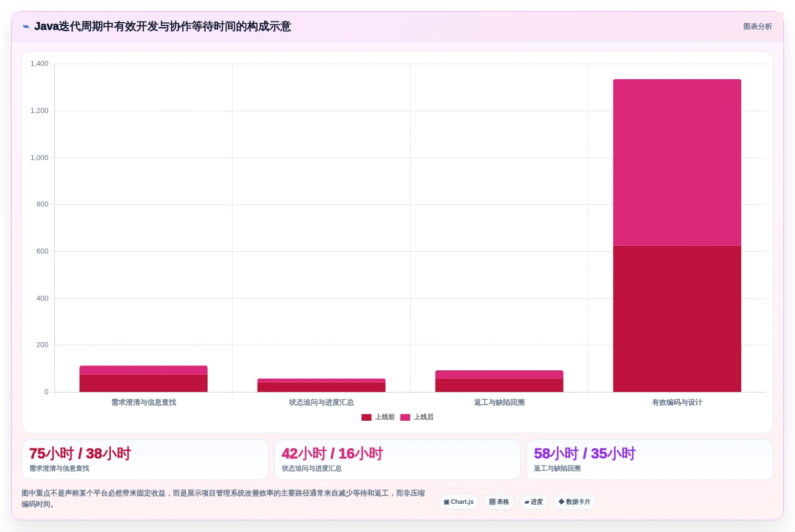Click the 上线前 legend label
The width and height of the screenshot is (795, 532).
[384, 417]
